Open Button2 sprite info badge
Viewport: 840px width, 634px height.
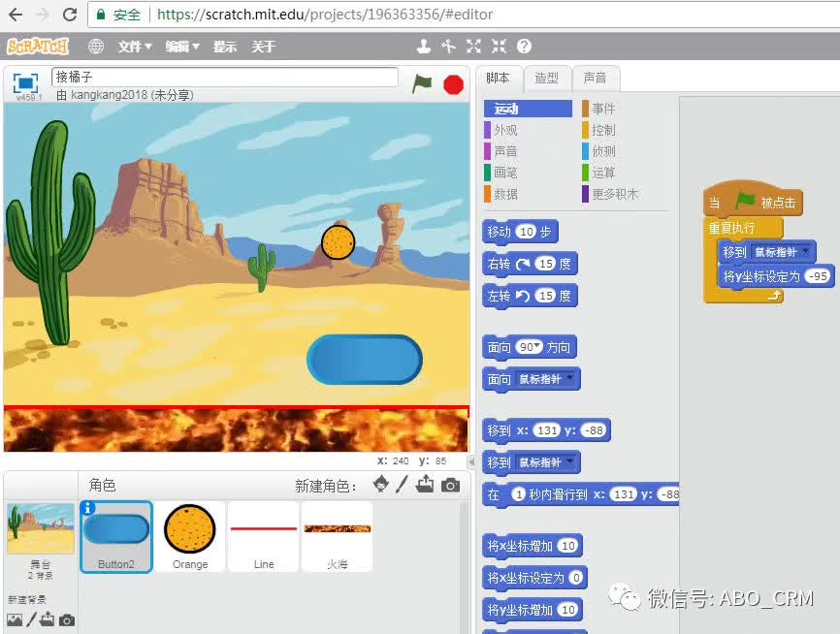(x=88, y=508)
